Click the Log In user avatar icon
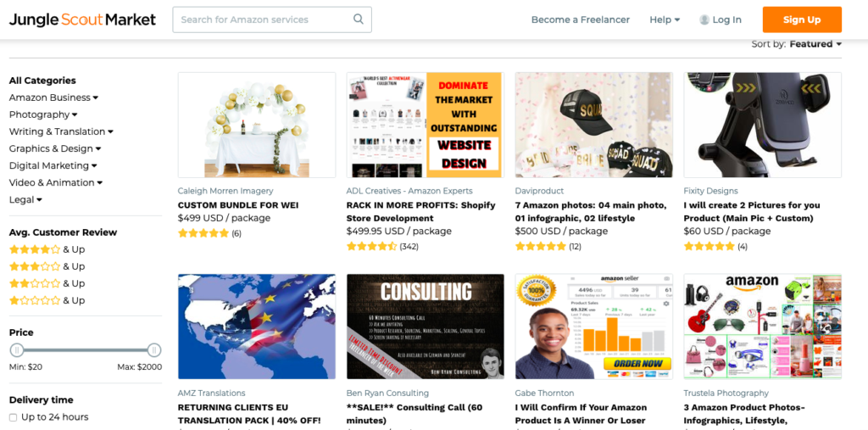Viewport: 868px width, 430px height. 704,20
